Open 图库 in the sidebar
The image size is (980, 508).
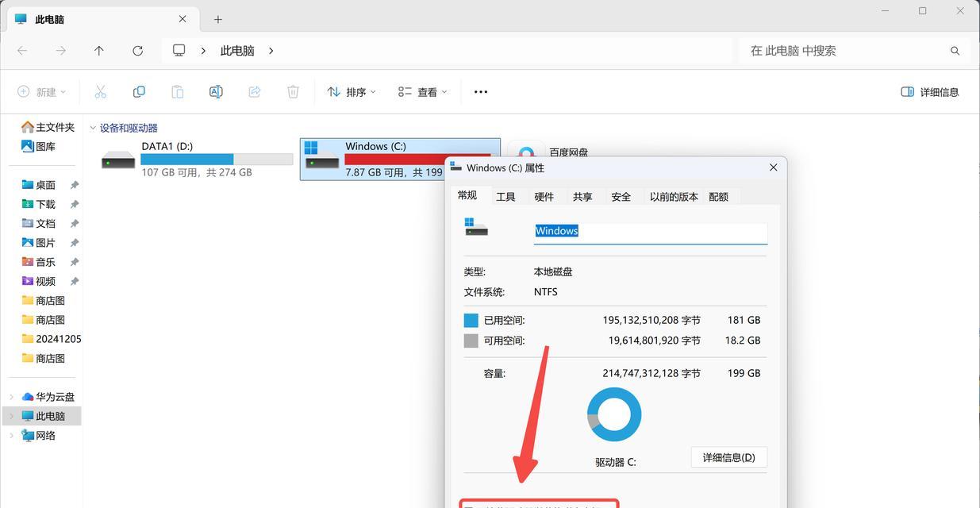coord(39,146)
